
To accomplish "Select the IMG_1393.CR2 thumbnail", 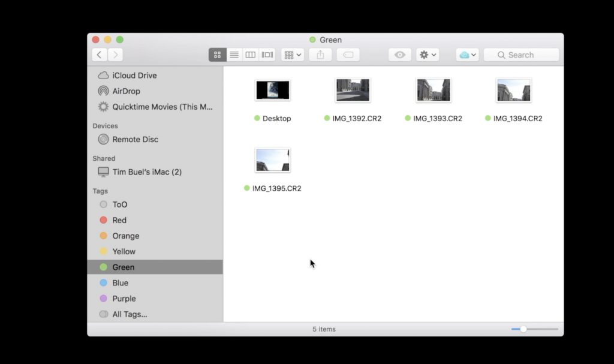I will click(434, 90).
